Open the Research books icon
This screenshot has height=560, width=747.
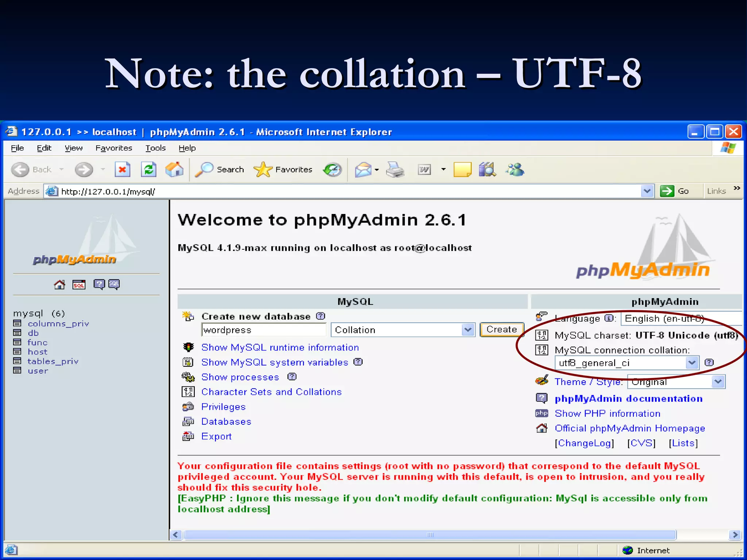click(x=487, y=170)
